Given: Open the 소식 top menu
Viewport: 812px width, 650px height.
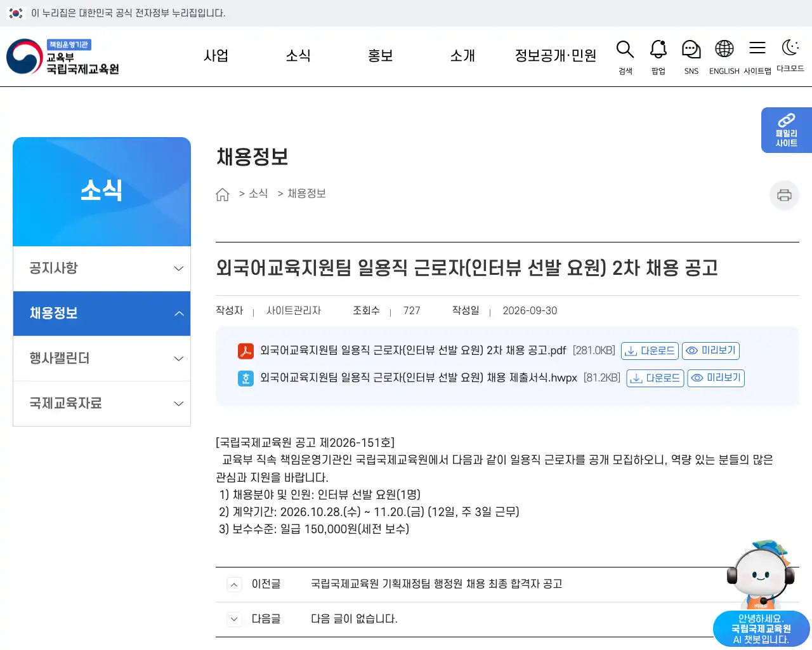Looking at the screenshot, I should [x=298, y=56].
